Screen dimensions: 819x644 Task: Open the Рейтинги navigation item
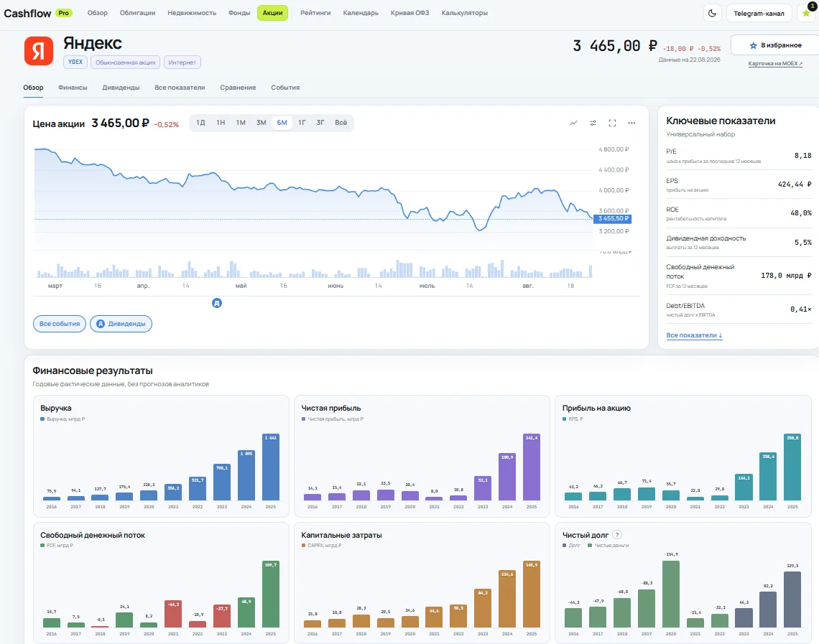[x=315, y=13]
